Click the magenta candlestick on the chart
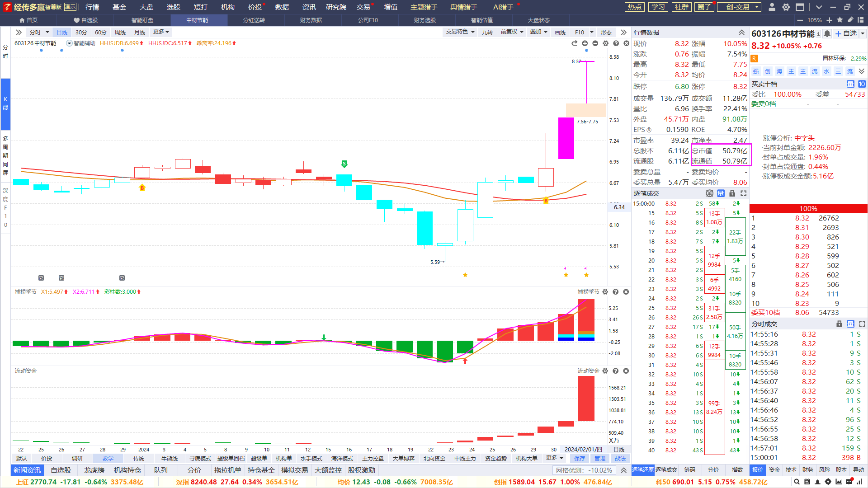 (x=566, y=138)
